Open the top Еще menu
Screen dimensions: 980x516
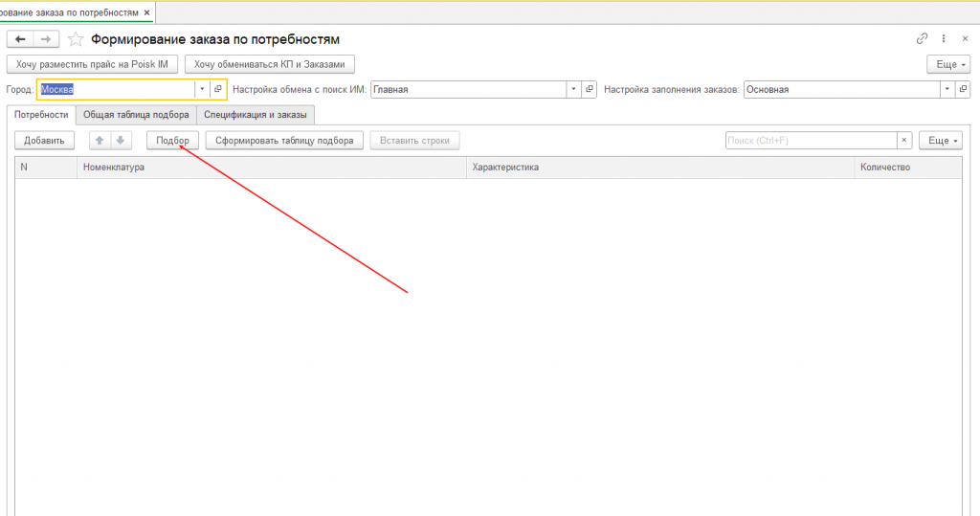pyautogui.click(x=948, y=64)
